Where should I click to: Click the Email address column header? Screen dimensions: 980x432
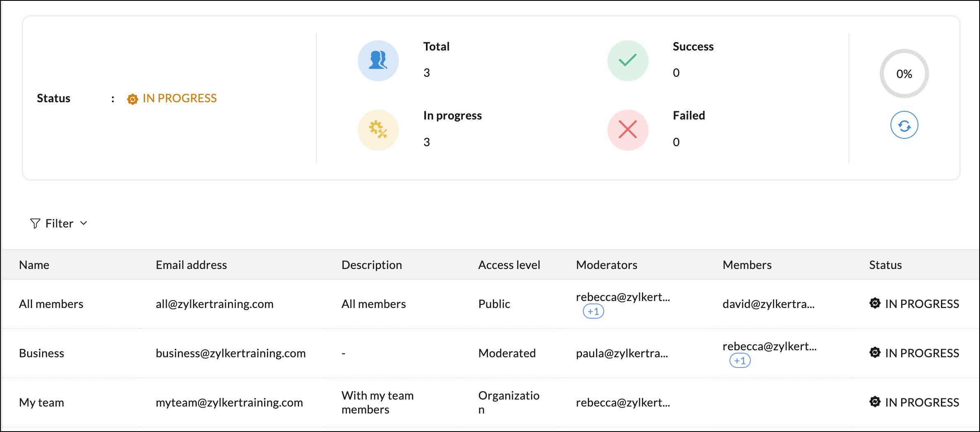pyautogui.click(x=191, y=265)
